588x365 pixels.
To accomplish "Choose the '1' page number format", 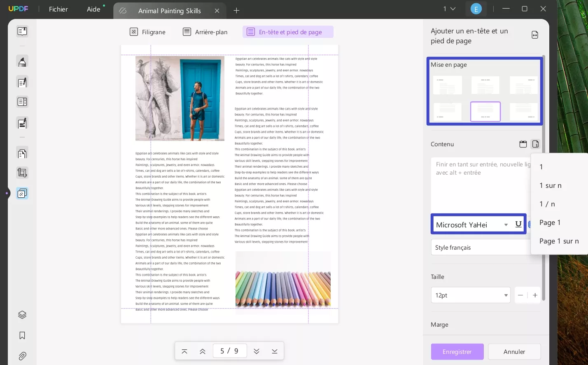I will point(541,167).
